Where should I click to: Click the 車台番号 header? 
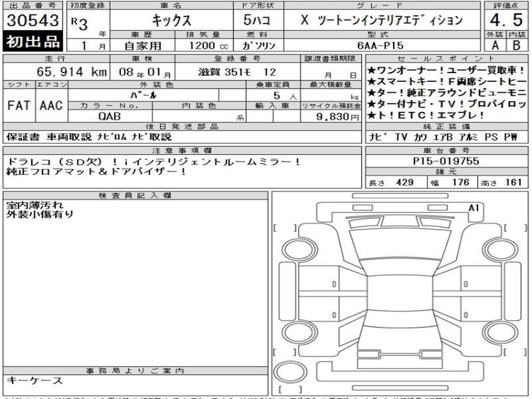coord(446,151)
